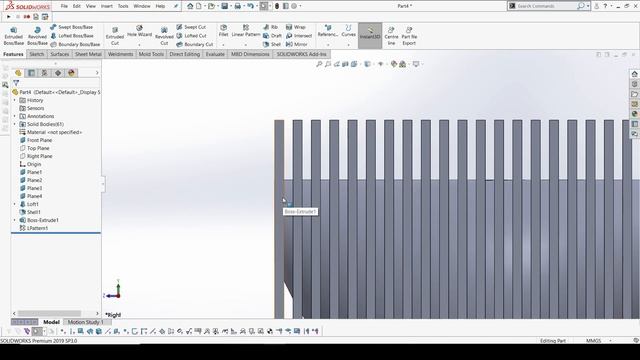The image size is (640, 360).
Task: Select Boundary Boss/Base command
Action: 75,44
